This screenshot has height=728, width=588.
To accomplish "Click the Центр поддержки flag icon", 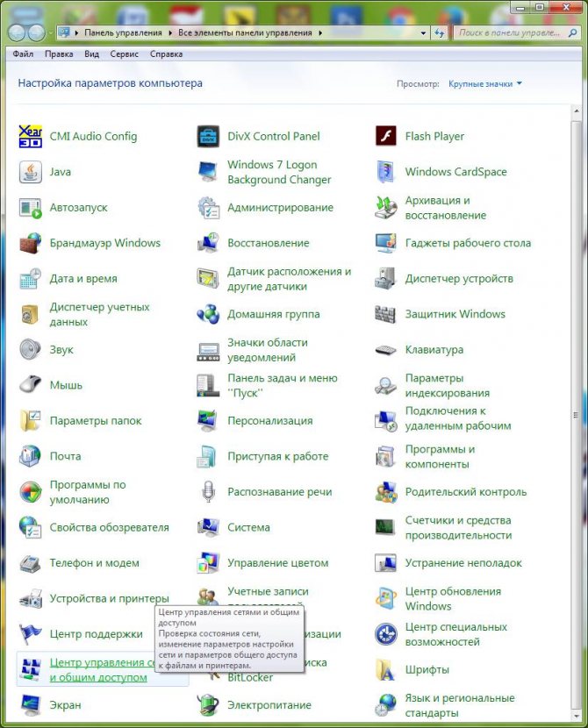I will pyautogui.click(x=30, y=634).
